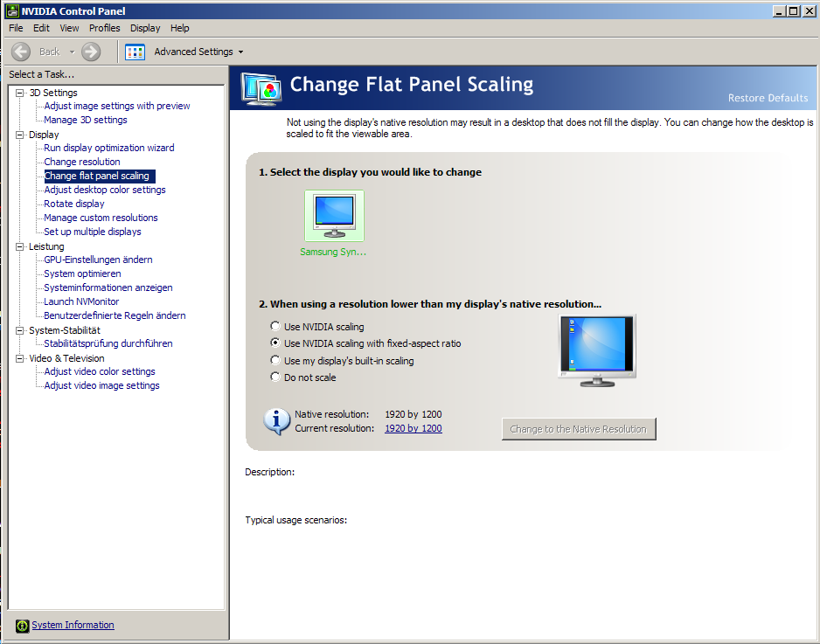Click the blue info icon beside Native resolution
The width and height of the screenshot is (820, 644).
click(x=277, y=420)
